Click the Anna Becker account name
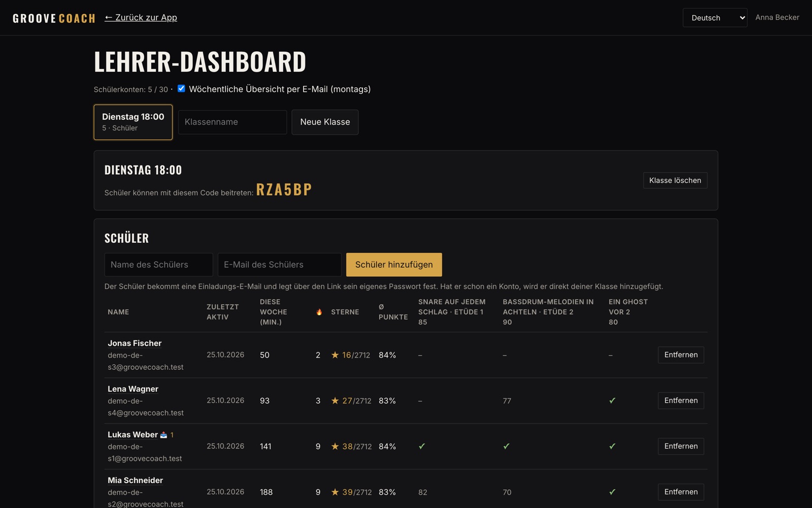Viewport: 812px width, 508px height. [x=777, y=17]
